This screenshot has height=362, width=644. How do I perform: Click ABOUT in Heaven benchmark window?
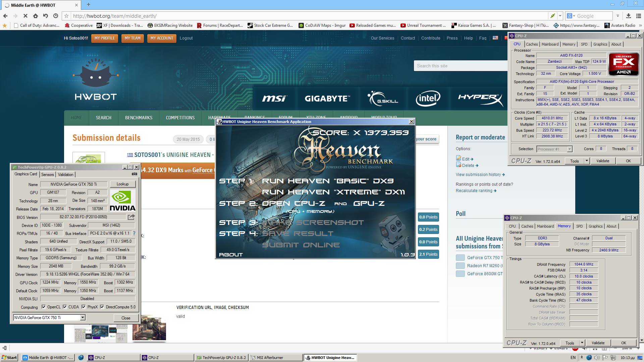coord(231,255)
